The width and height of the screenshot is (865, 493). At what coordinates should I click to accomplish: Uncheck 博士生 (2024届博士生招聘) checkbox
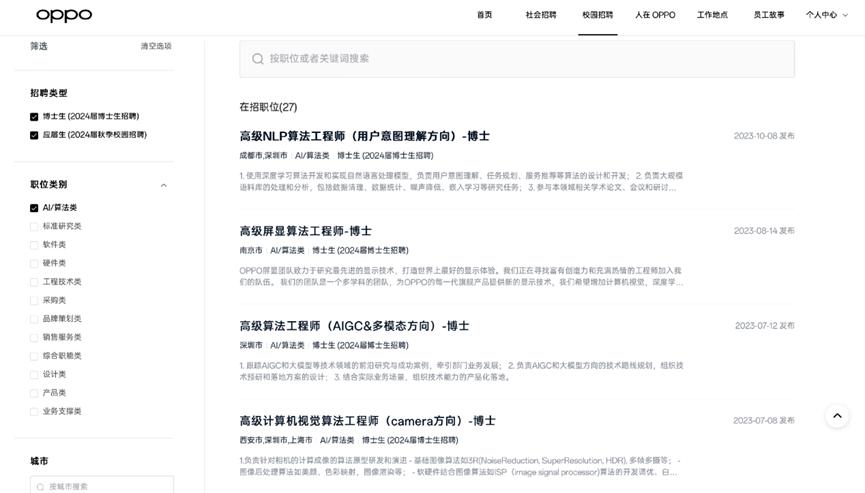[34, 116]
